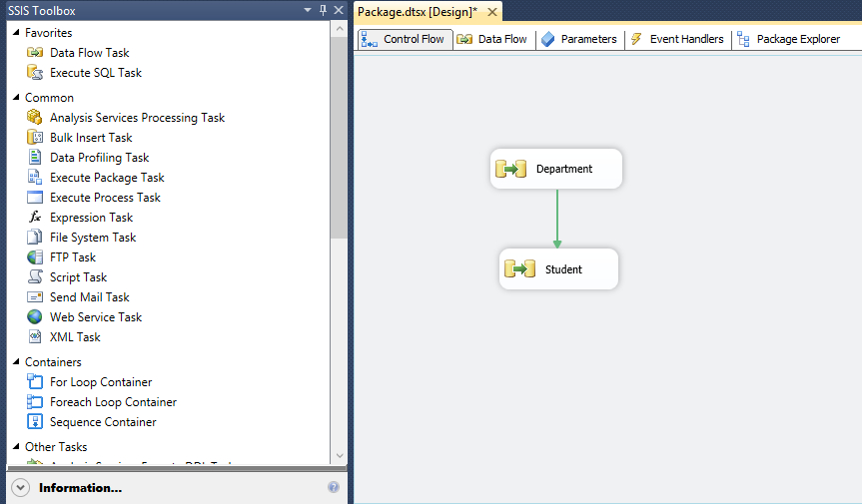Image resolution: width=862 pixels, height=504 pixels.
Task: Close the SSIS Toolbox panel
Action: 339,10
